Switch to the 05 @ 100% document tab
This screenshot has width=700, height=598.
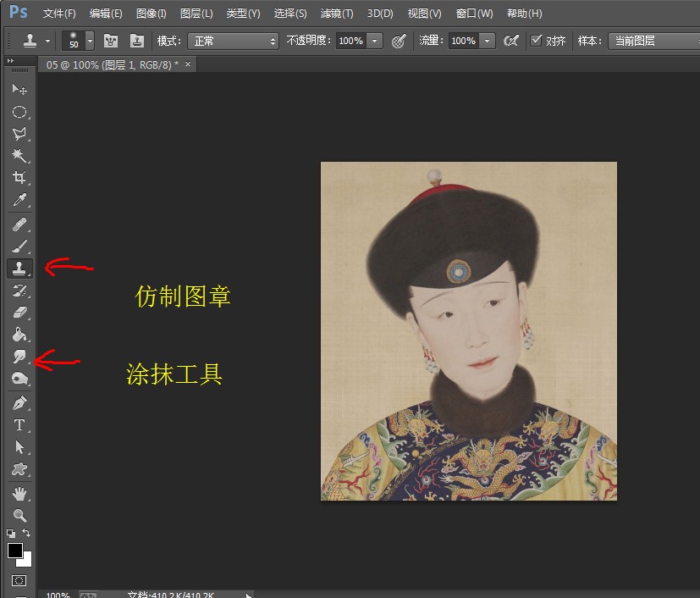112,64
